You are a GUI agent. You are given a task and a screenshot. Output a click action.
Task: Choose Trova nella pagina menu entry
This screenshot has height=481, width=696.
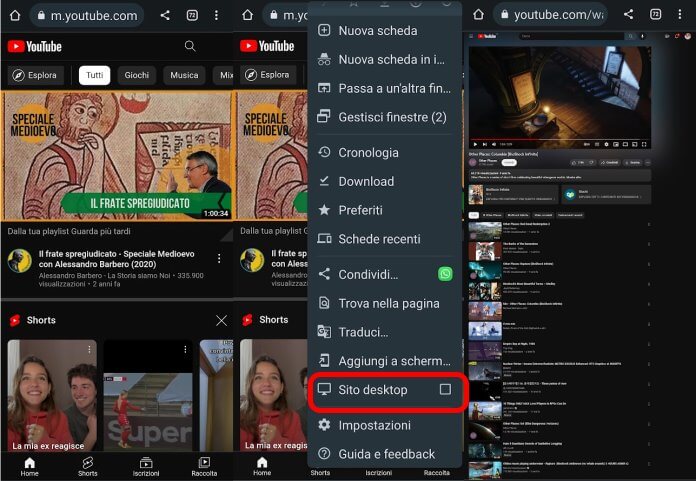pyautogui.click(x=385, y=304)
